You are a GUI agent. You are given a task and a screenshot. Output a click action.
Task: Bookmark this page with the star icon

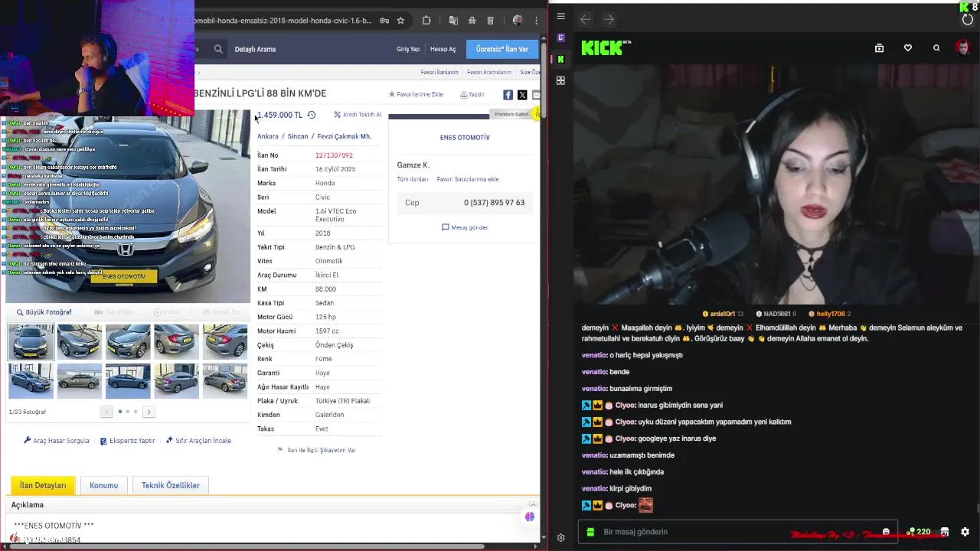(x=400, y=21)
